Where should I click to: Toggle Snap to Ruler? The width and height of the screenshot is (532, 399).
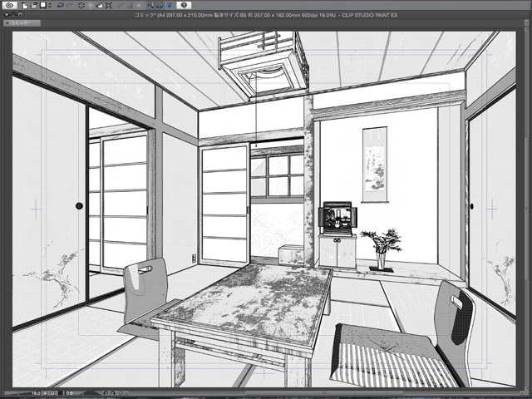(x=150, y=5)
